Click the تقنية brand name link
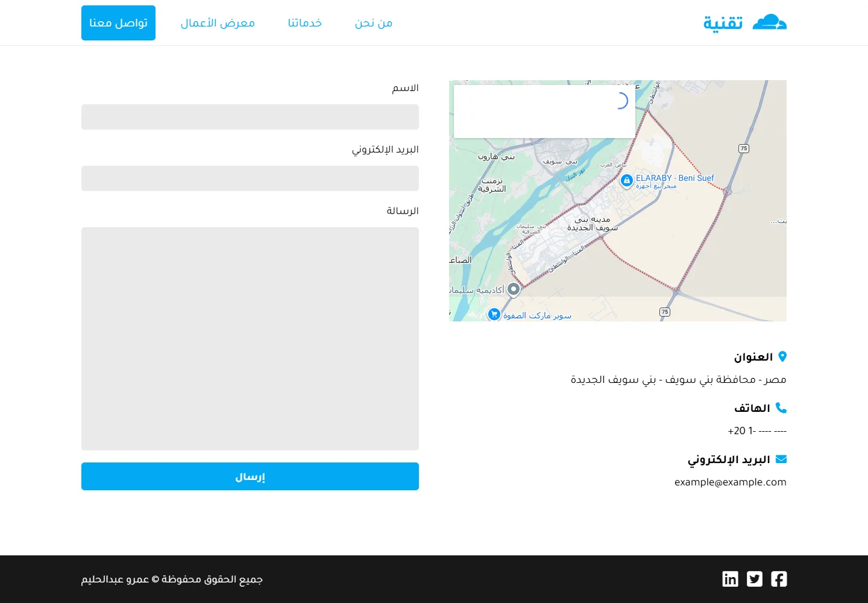Viewport: 868px width, 603px height. click(723, 23)
